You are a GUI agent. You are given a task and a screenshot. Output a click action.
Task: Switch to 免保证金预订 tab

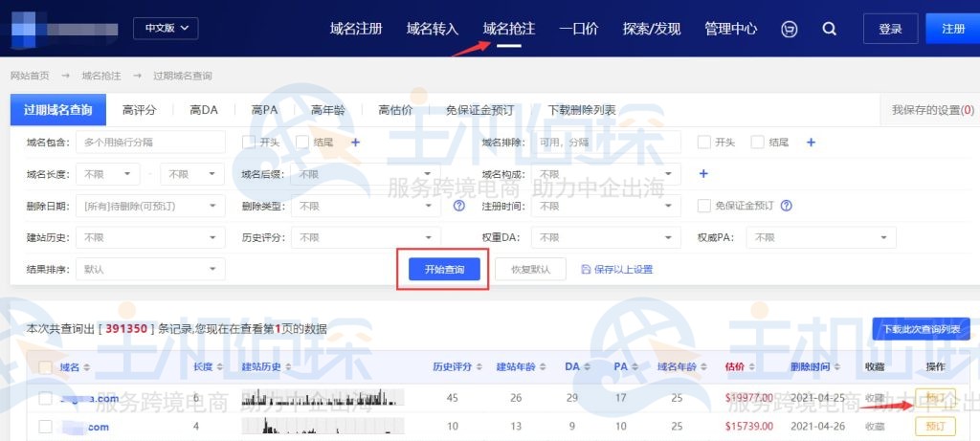pos(480,110)
